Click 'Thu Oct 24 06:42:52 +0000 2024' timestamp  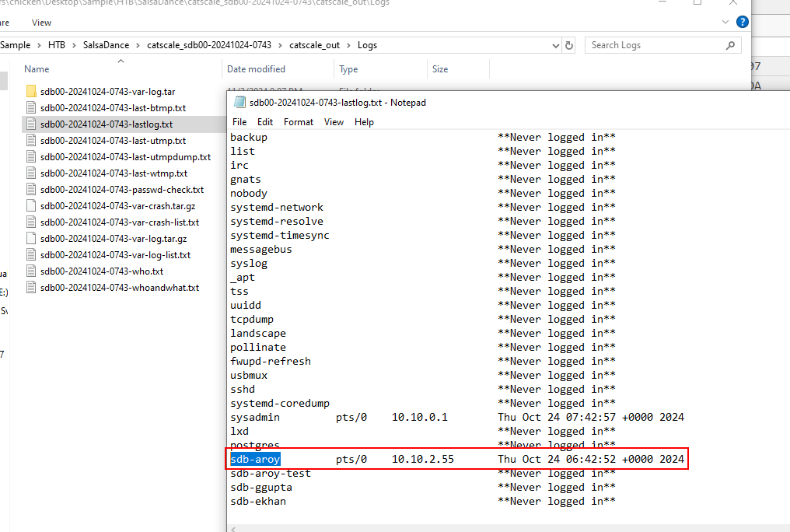[x=591, y=459]
